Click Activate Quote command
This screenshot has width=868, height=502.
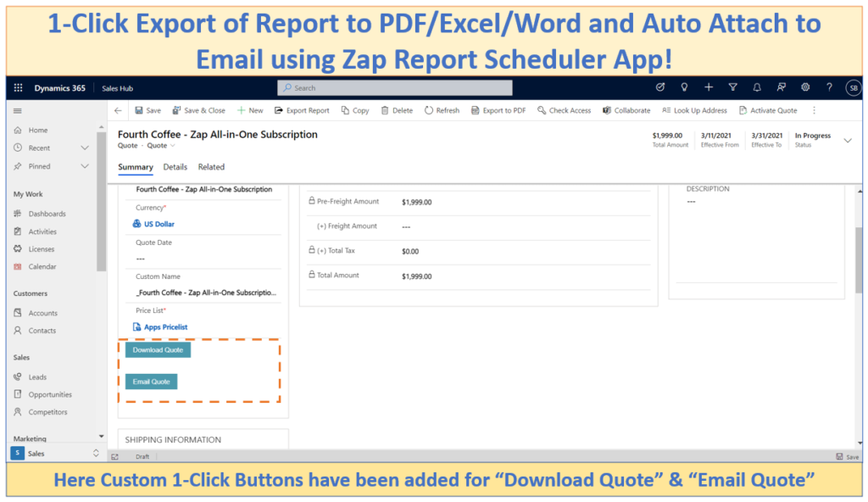pyautogui.click(x=768, y=110)
